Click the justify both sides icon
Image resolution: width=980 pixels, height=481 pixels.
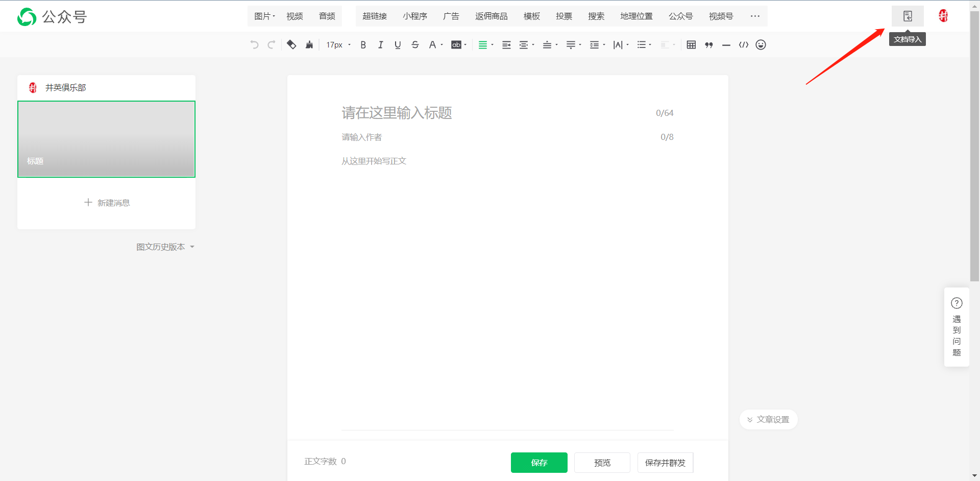[x=506, y=45]
